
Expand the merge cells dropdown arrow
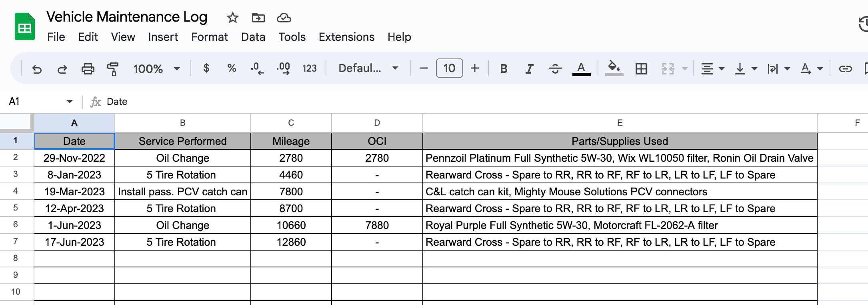coord(685,69)
